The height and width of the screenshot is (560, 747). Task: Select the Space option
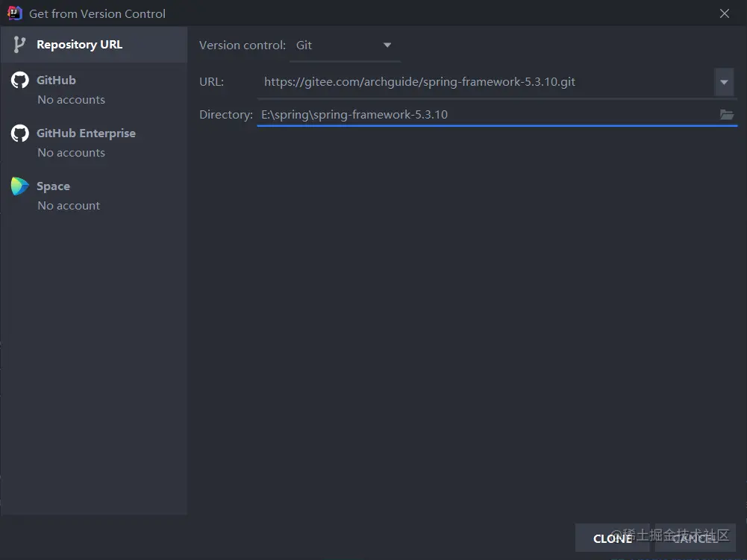tap(94, 195)
